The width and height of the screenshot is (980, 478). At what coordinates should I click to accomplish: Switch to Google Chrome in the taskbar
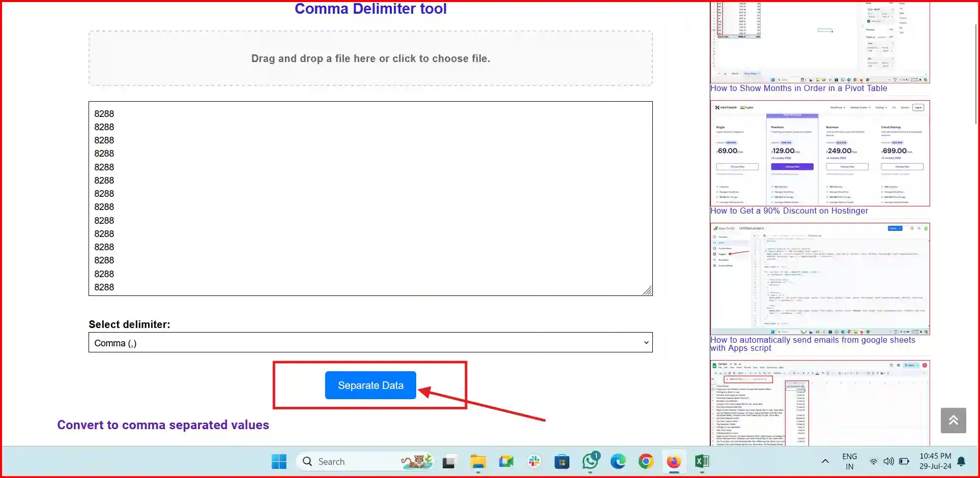[x=646, y=462]
